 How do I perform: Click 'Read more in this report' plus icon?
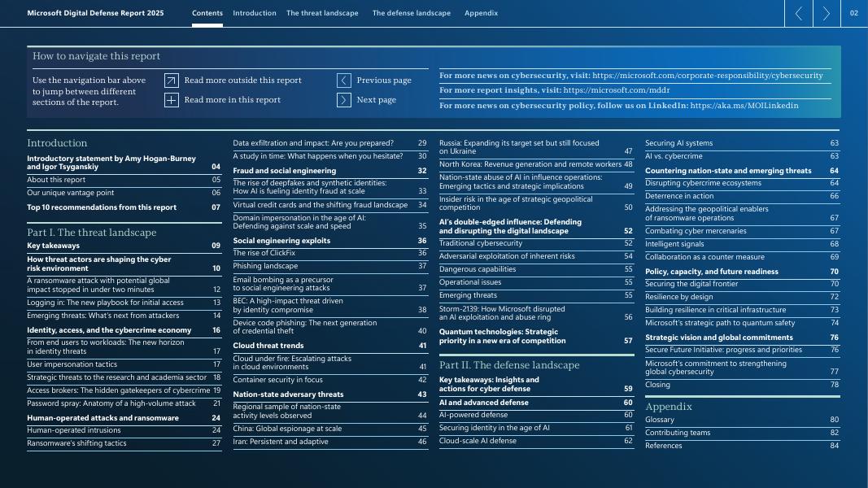172,100
